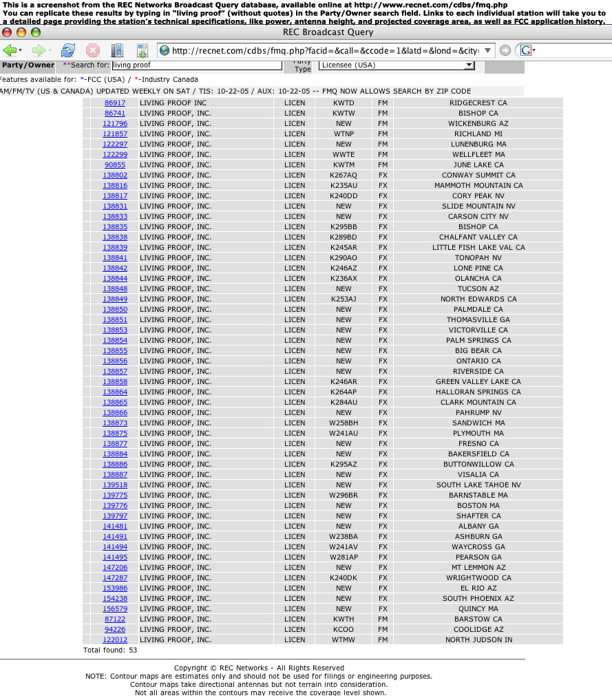Reload the page with the refresh icon

click(68, 50)
